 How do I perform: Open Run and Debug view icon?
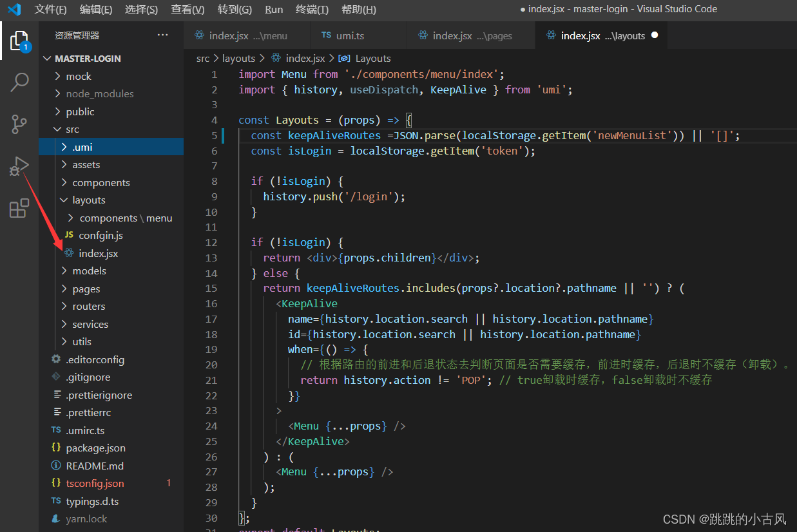pos(19,166)
